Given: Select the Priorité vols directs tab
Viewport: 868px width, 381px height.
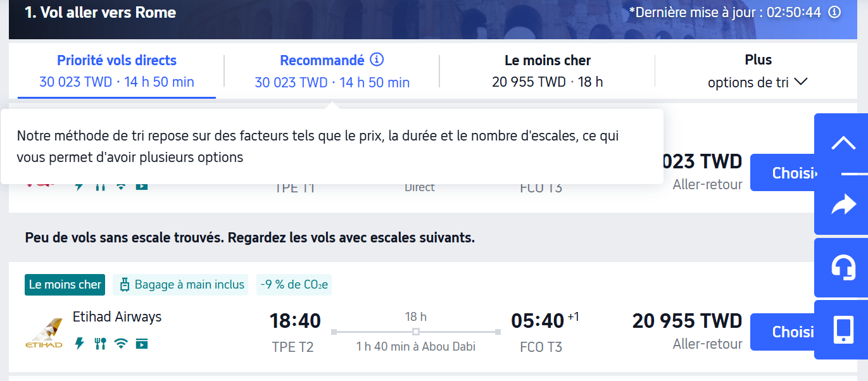Looking at the screenshot, I should 116,71.
